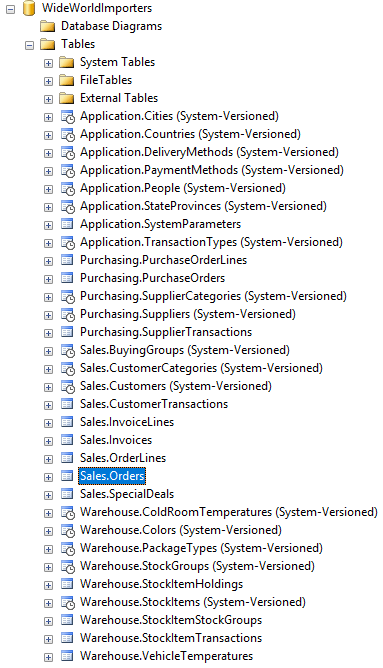The height and width of the screenshot is (668, 383).
Task: Expand the Warehouse.StockItemTransactions table node
Action: click(x=49, y=639)
